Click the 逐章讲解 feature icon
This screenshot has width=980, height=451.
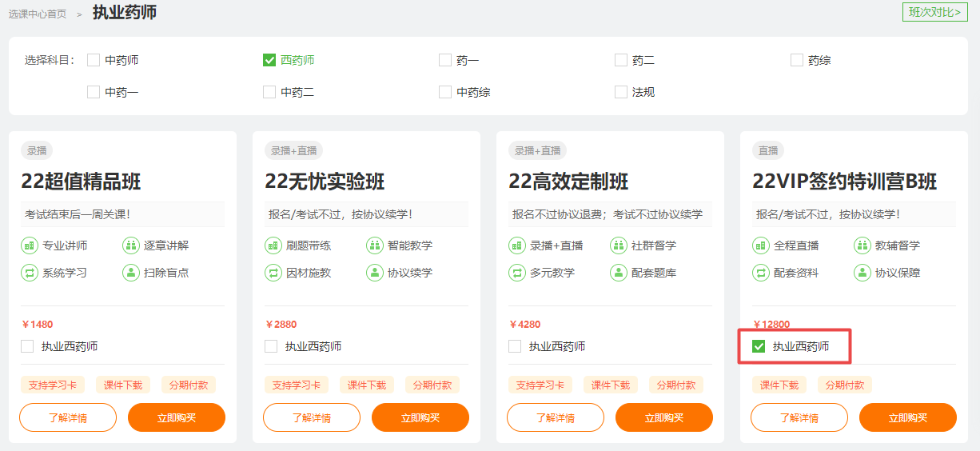point(131,245)
